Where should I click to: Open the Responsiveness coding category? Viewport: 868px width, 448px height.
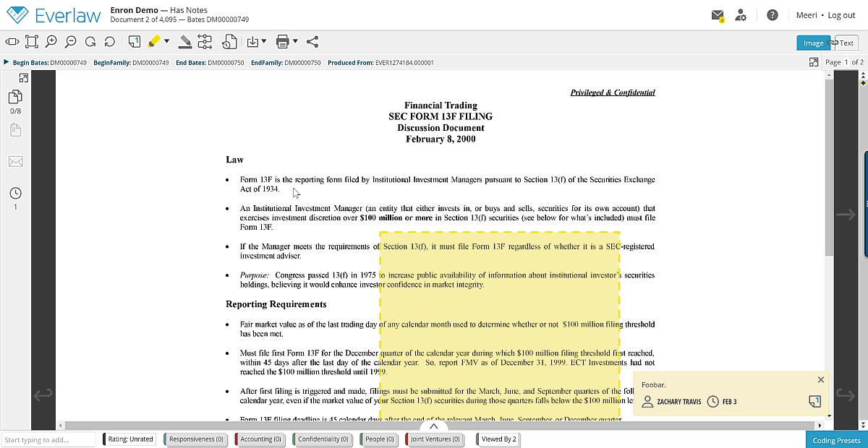[x=195, y=439]
